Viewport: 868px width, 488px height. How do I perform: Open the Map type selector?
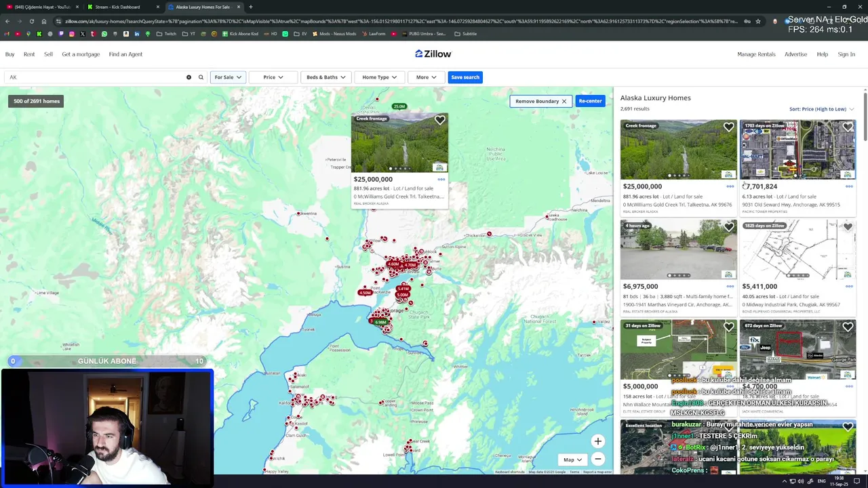pyautogui.click(x=573, y=460)
